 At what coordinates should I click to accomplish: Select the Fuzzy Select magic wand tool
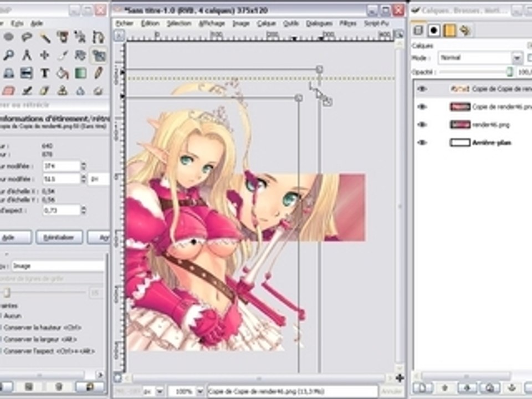45,37
